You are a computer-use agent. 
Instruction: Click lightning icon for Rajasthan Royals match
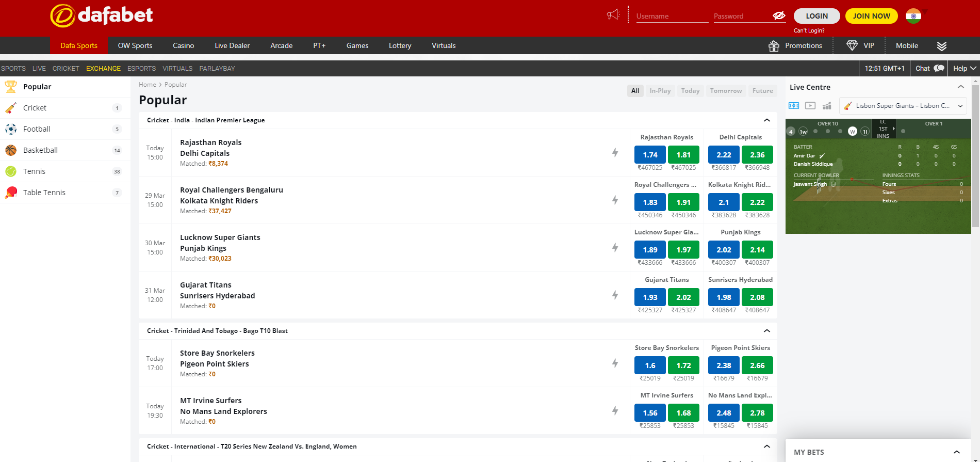615,152
